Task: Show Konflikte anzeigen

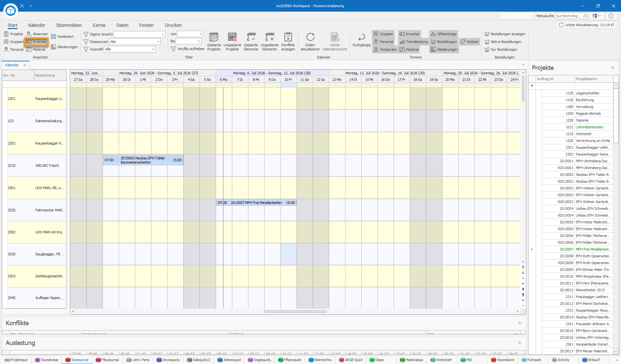Action: (288, 41)
